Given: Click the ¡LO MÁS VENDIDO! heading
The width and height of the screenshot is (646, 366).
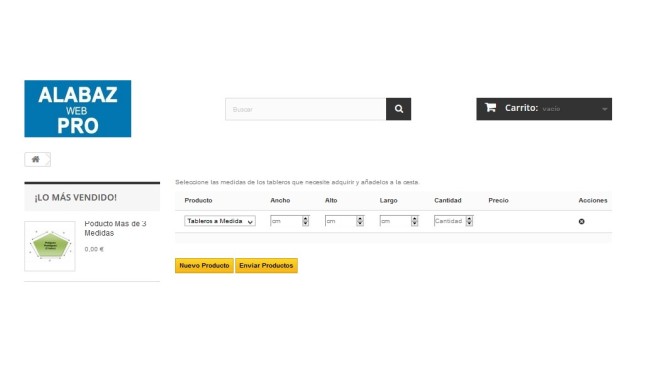Looking at the screenshot, I should point(75,197).
